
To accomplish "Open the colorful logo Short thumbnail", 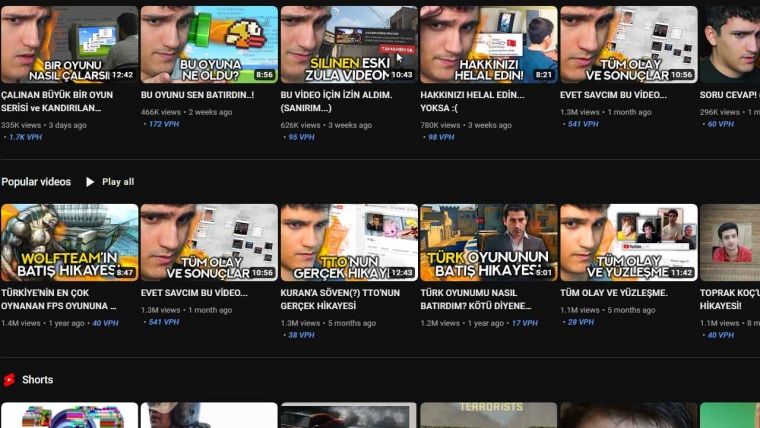I will pyautogui.click(x=69, y=415).
